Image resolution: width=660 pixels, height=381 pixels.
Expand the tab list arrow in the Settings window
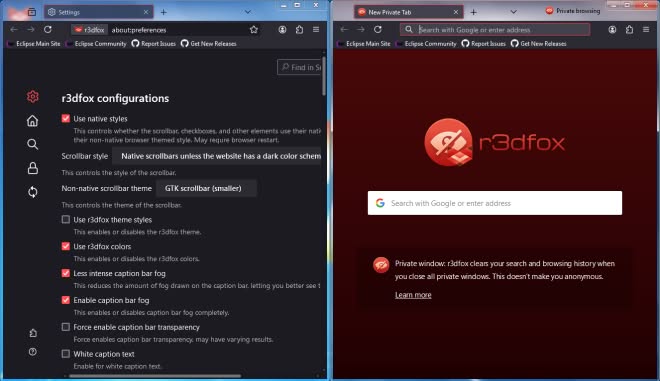pos(248,12)
